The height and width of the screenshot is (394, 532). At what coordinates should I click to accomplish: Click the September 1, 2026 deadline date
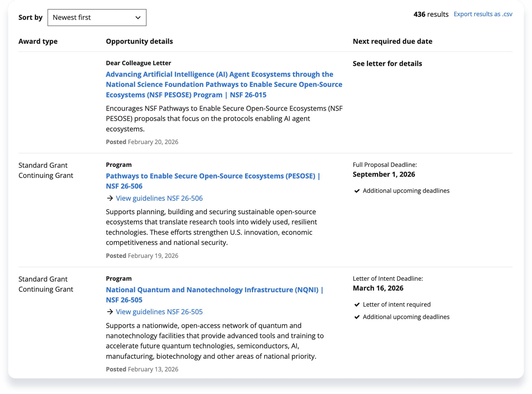tap(384, 174)
